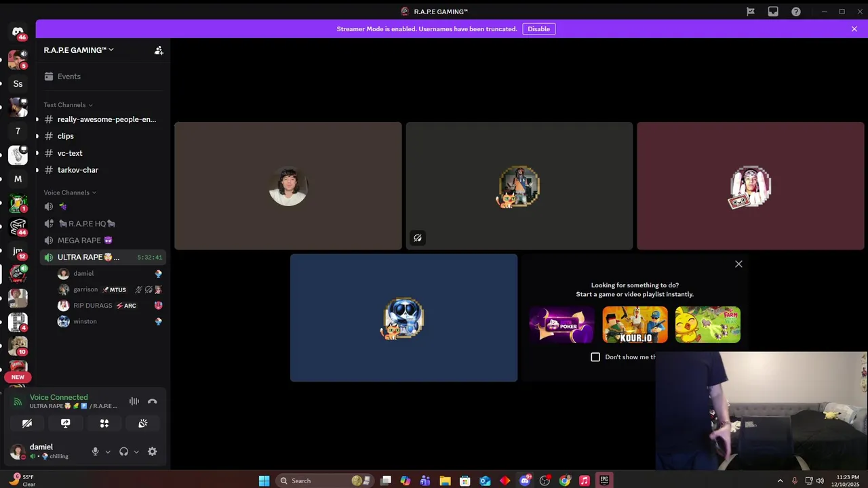Mute your microphone
The height and width of the screenshot is (488, 868).
[x=96, y=451]
